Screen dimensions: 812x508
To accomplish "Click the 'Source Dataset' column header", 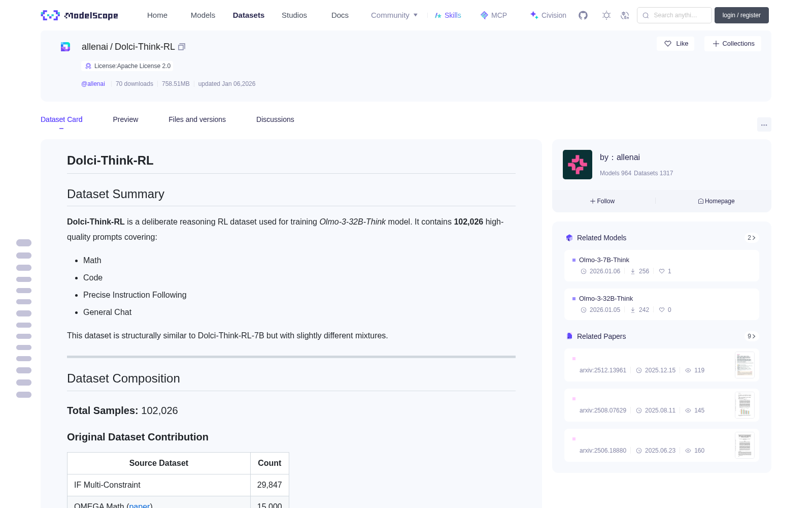I will (x=159, y=463).
